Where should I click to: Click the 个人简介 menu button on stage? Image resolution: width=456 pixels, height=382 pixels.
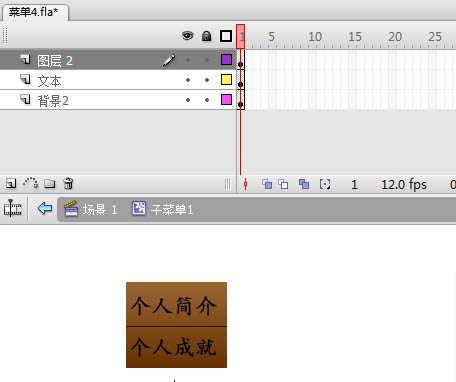click(x=176, y=304)
